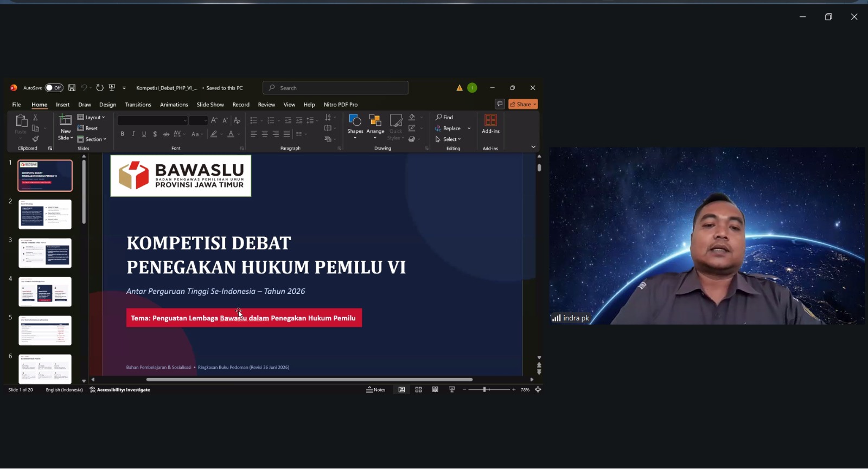868x469 pixels.
Task: Toggle text Shadow formatting
Action: click(155, 134)
